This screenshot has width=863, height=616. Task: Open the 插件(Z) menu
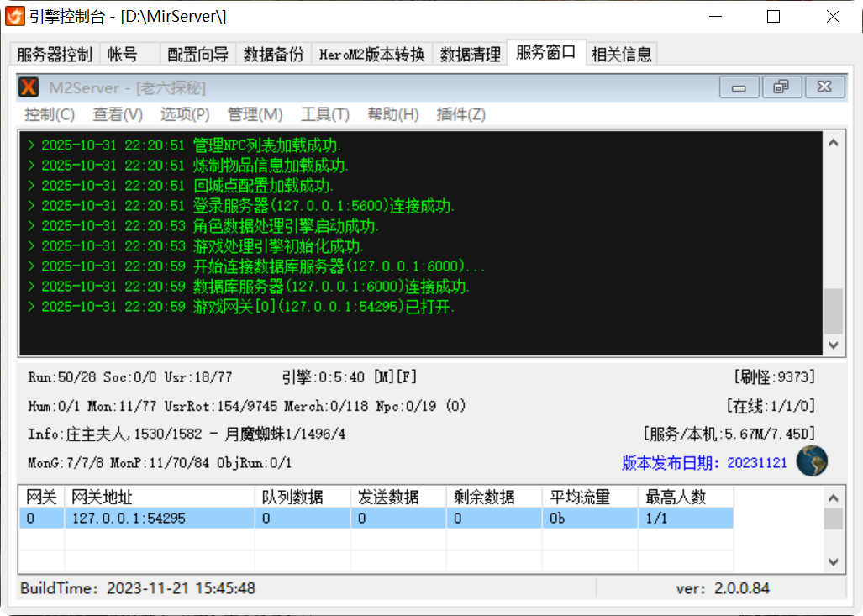click(x=460, y=115)
